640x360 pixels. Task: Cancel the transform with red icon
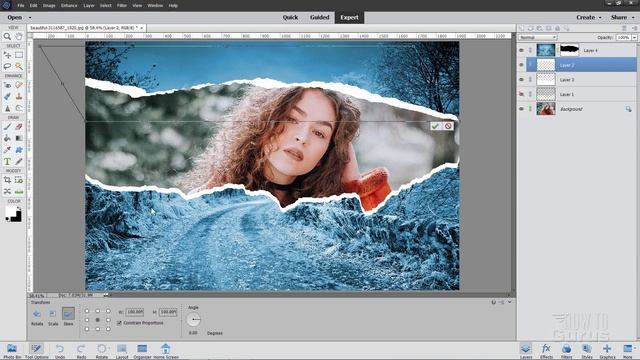(448, 126)
